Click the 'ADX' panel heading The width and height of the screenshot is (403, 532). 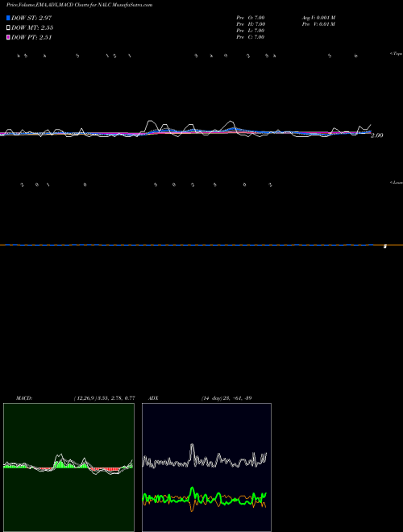(x=153, y=398)
